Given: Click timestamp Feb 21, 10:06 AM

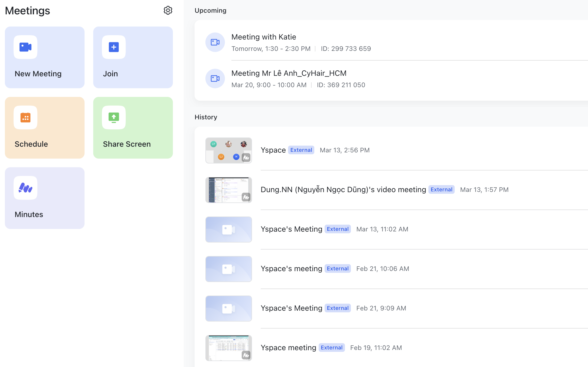Looking at the screenshot, I should click(383, 269).
